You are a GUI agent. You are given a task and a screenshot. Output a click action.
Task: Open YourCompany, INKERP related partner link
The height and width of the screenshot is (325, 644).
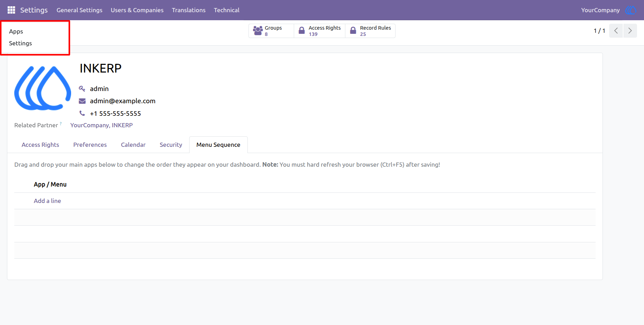(101, 125)
